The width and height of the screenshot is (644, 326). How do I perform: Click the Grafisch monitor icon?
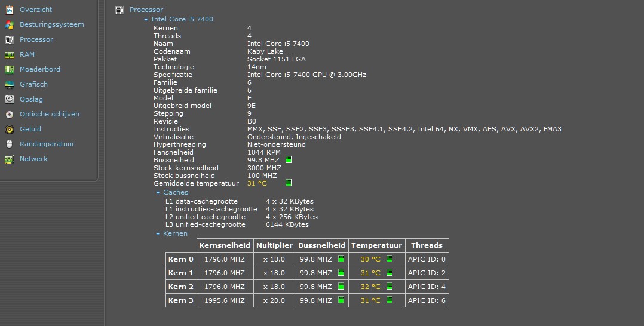point(10,85)
